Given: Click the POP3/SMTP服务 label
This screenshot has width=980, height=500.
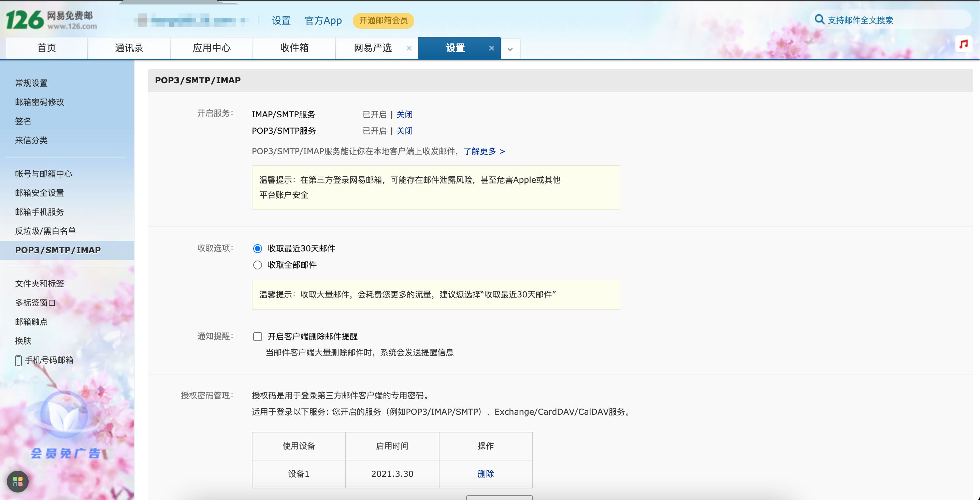Looking at the screenshot, I should click(x=284, y=131).
